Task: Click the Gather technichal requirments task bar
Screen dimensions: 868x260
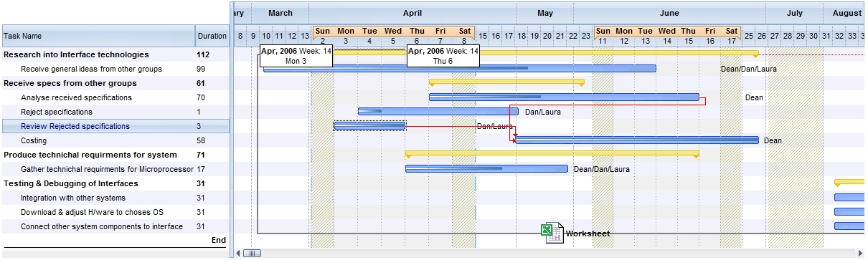Action: coord(486,169)
